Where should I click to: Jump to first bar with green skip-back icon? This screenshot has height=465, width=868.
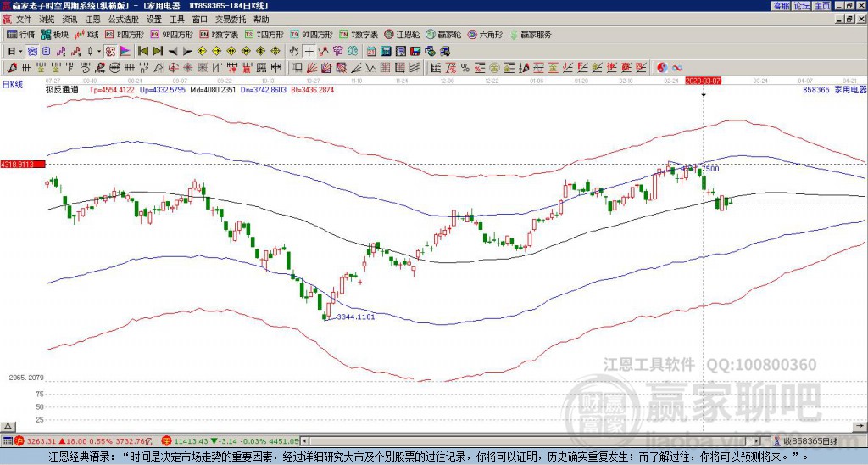click(x=142, y=52)
